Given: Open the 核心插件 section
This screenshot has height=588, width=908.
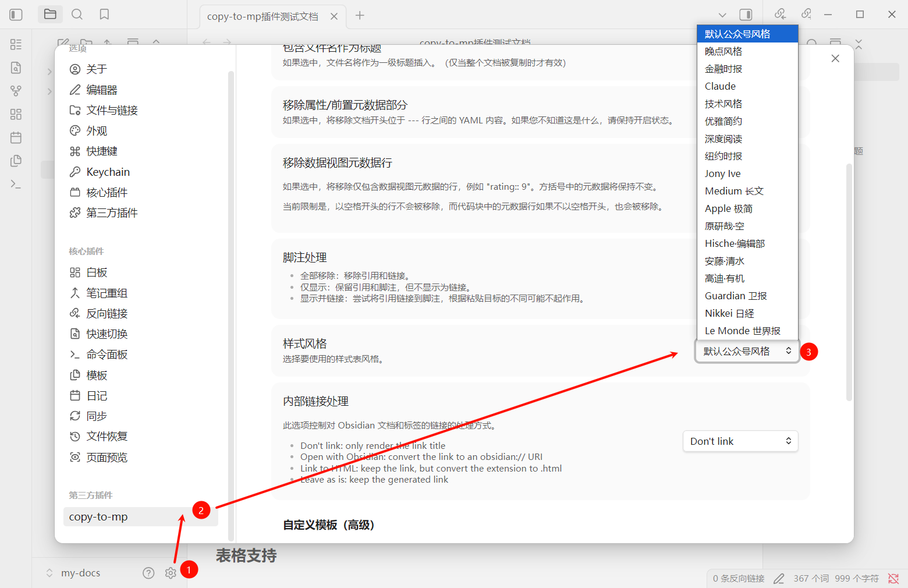Looking at the screenshot, I should [x=107, y=192].
